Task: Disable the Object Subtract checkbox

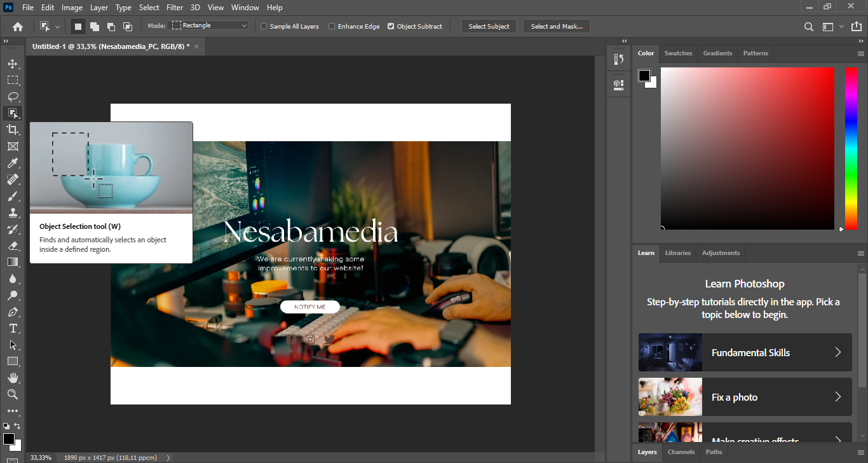Action: point(391,27)
